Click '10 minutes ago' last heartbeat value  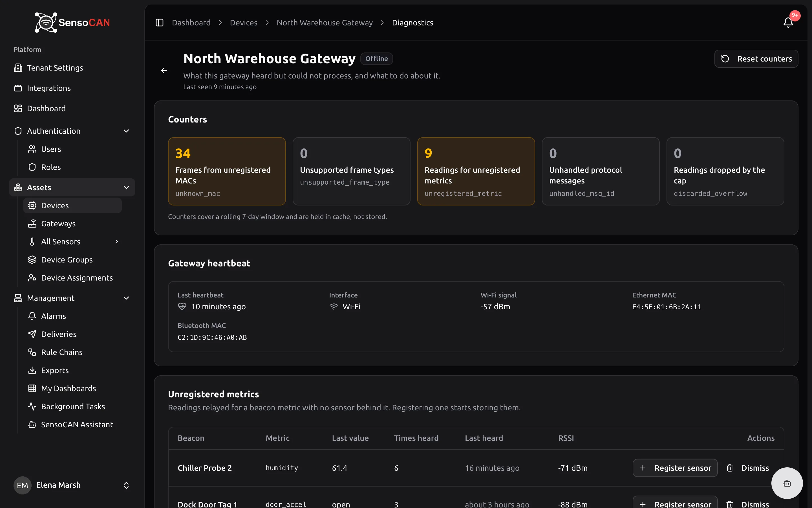[x=219, y=307]
